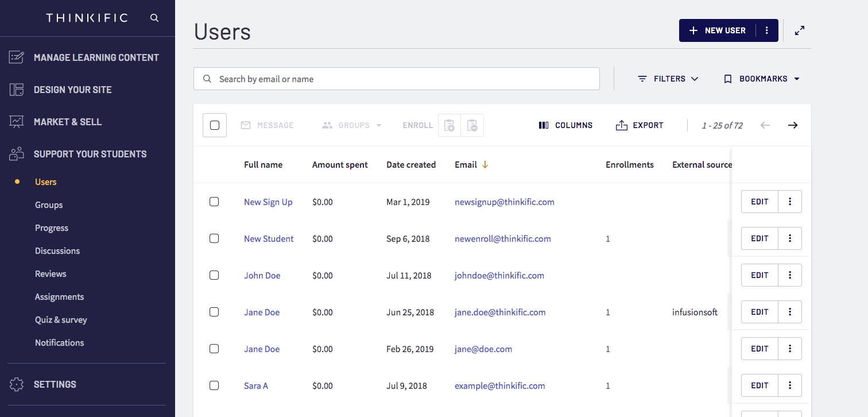This screenshot has height=417, width=868.
Task: Open the sidebar search magnifier icon
Action: pos(154,18)
